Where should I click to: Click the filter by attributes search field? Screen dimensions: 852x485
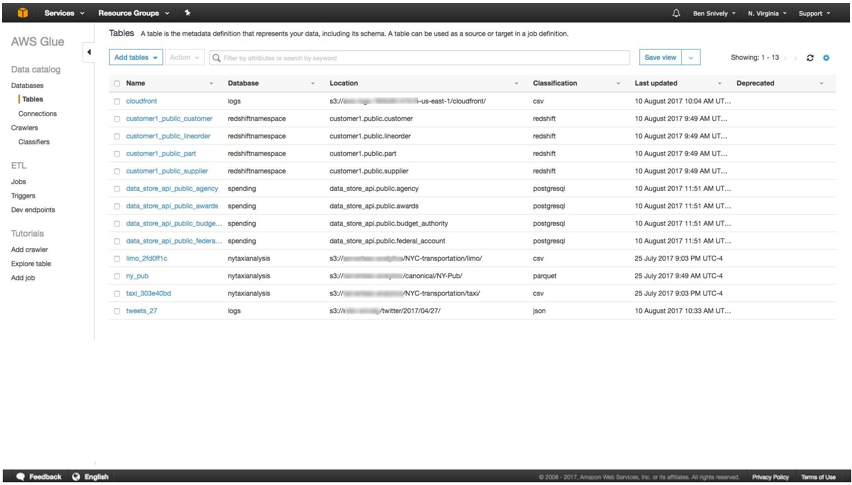point(419,58)
